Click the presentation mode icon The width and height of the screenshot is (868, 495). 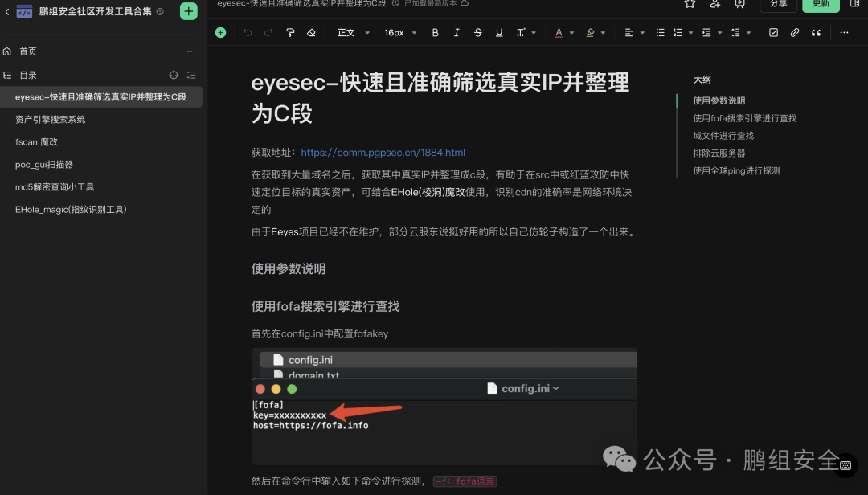(739, 4)
